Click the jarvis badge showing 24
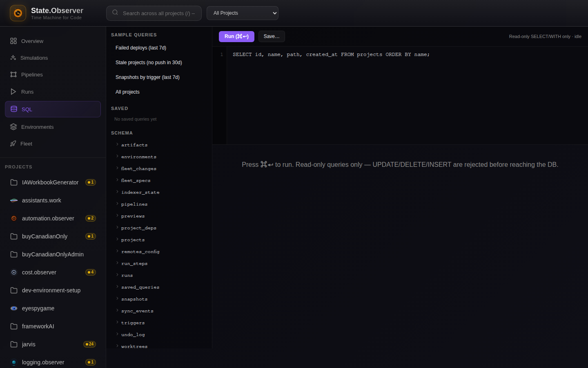Image resolution: width=588 pixels, height=368 pixels. coord(90,344)
